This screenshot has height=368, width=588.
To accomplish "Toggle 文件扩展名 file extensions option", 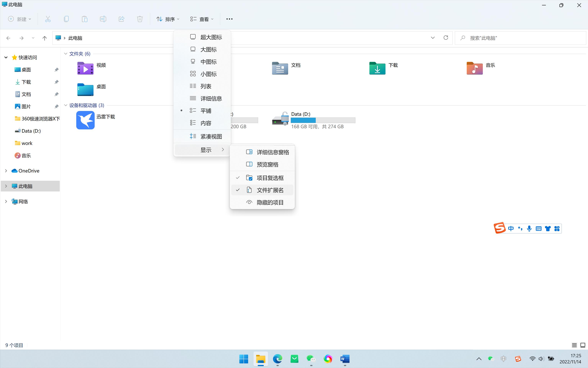I will tap(270, 190).
